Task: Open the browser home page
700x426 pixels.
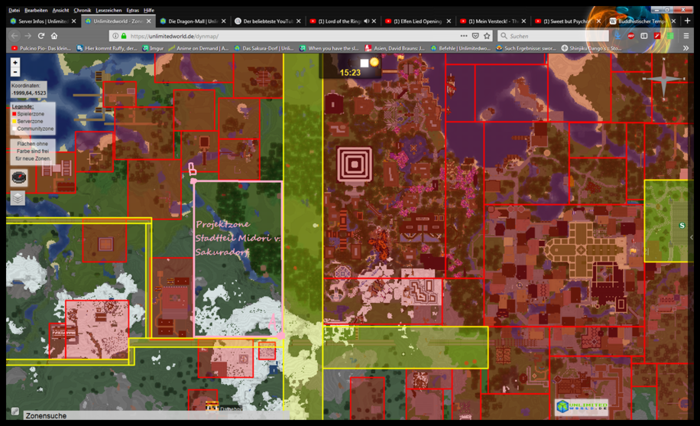Action: point(54,36)
